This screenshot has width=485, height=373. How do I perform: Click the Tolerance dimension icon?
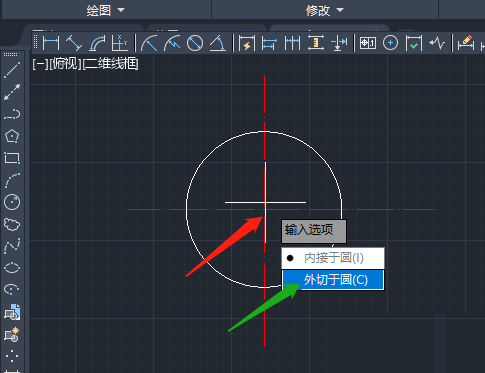click(x=368, y=43)
